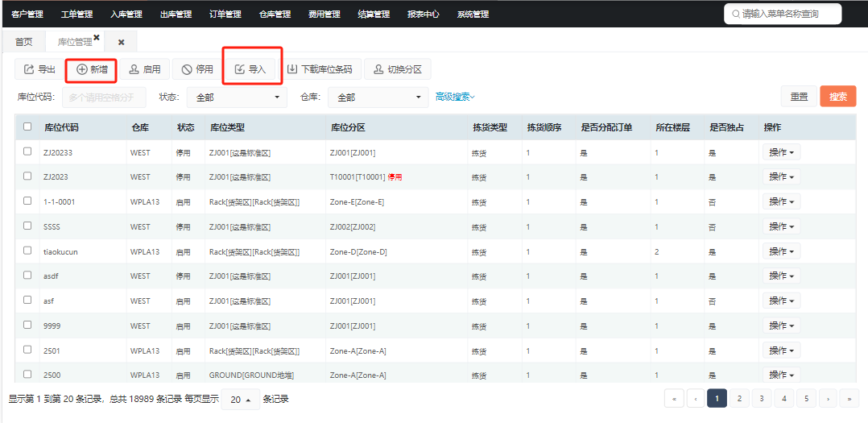Click the 导出 export button
Image resolution: width=868 pixels, height=423 pixels.
click(39, 69)
